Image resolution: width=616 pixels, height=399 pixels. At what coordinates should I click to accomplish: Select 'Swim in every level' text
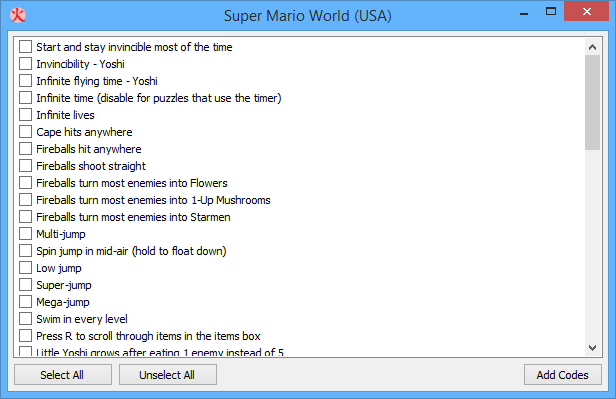[82, 319]
